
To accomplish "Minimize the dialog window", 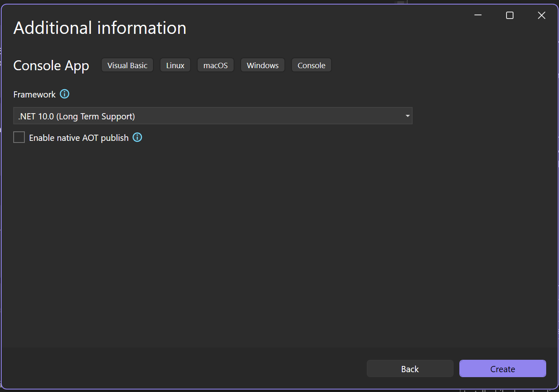I will (478, 15).
